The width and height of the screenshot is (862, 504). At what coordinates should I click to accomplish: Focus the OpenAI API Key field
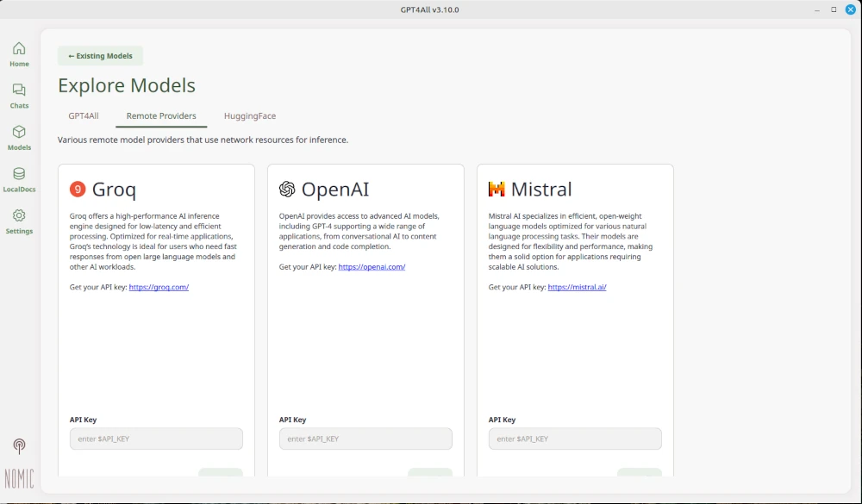(365, 439)
